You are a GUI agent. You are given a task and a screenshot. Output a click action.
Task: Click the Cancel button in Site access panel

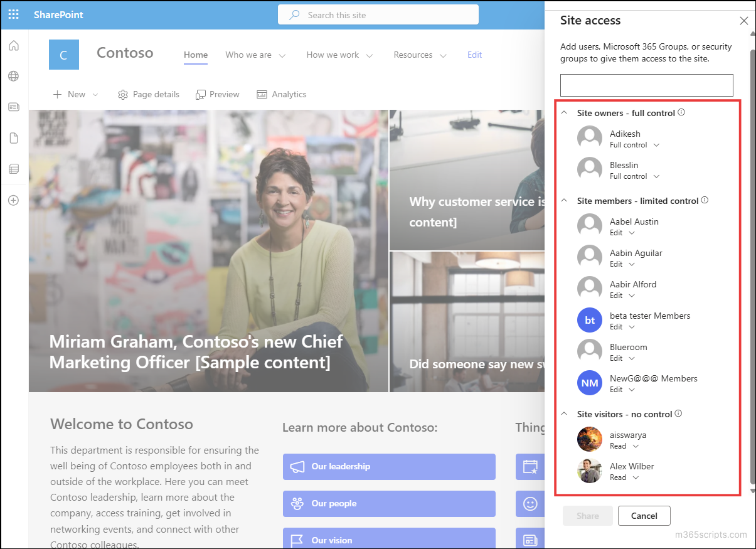click(644, 515)
